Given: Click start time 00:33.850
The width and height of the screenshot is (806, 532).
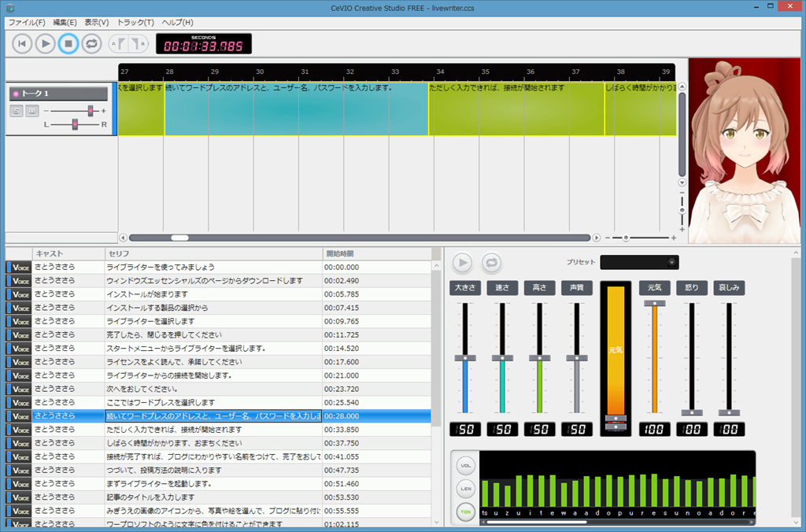Looking at the screenshot, I should 342,430.
